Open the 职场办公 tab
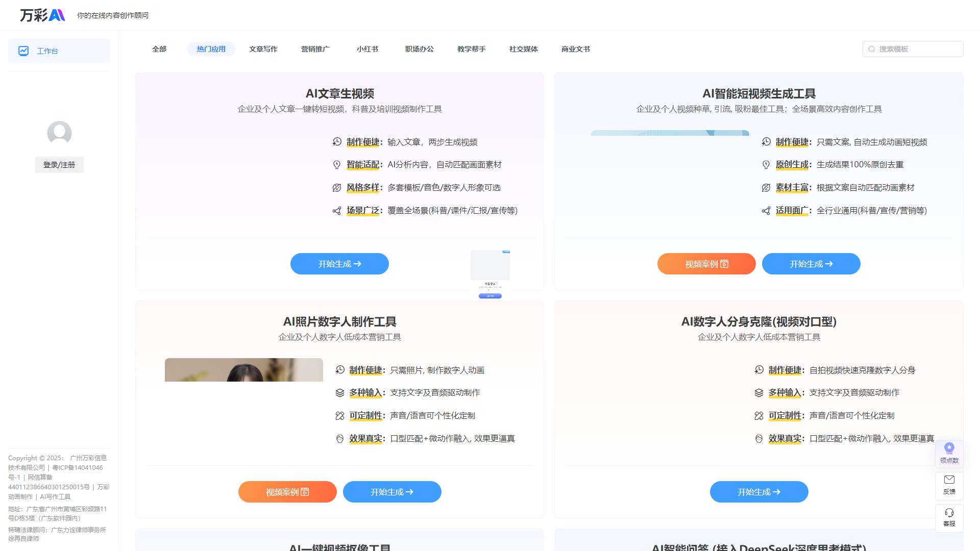This screenshot has width=980, height=551. click(x=420, y=49)
